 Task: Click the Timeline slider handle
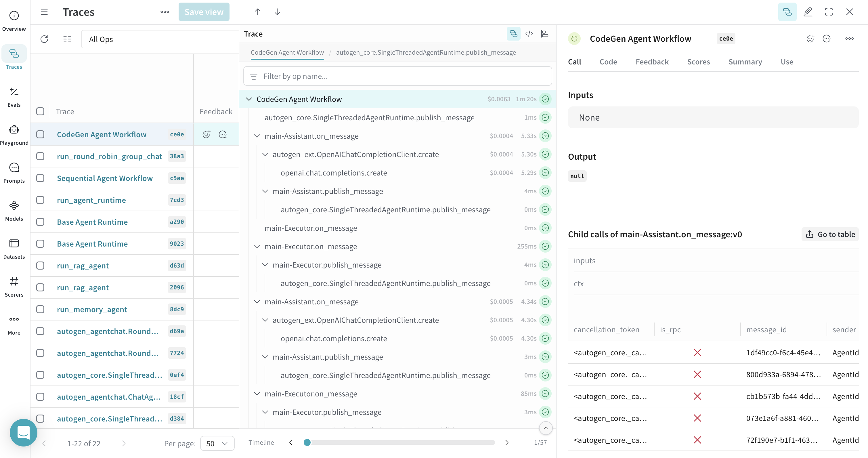click(x=307, y=442)
